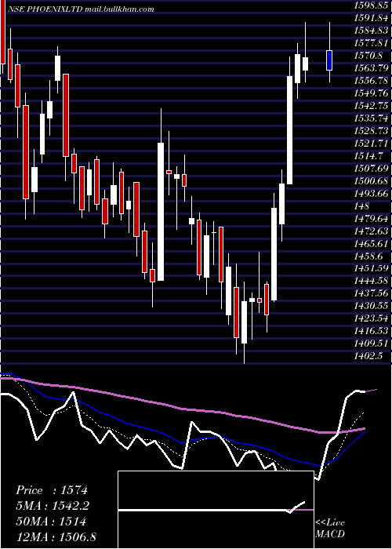The image size is (392, 549).
Task: Click the 1423.54 price axis label
Action: coord(372,319)
